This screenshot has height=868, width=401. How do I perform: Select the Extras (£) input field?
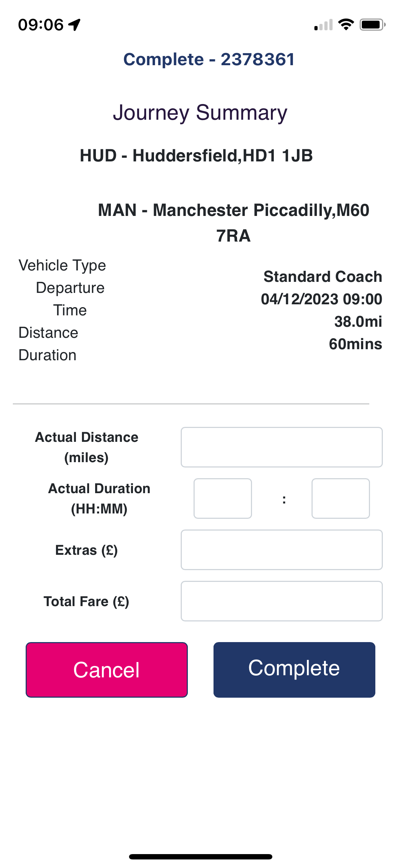pos(282,550)
